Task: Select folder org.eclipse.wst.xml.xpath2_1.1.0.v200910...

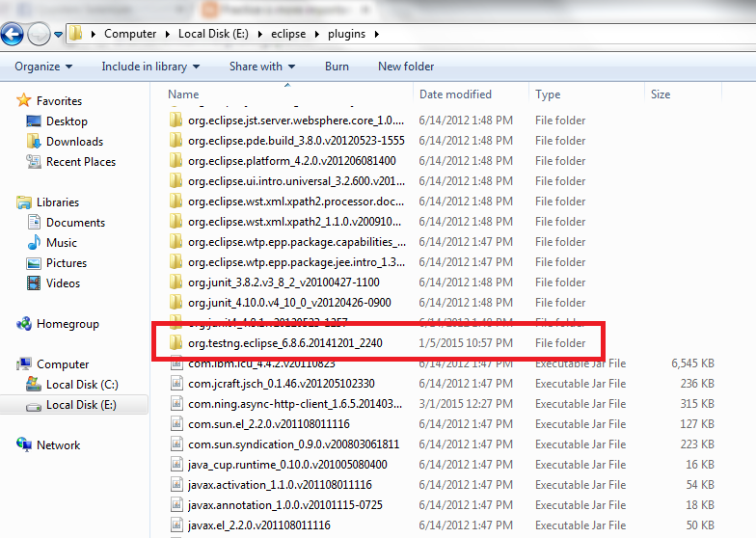Action: coord(294,222)
